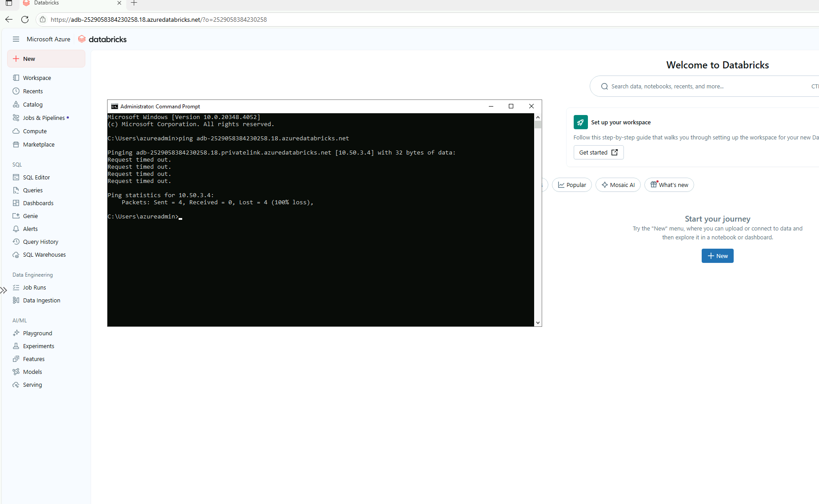819x504 pixels.
Task: Open the AI Playground
Action: tap(37, 333)
